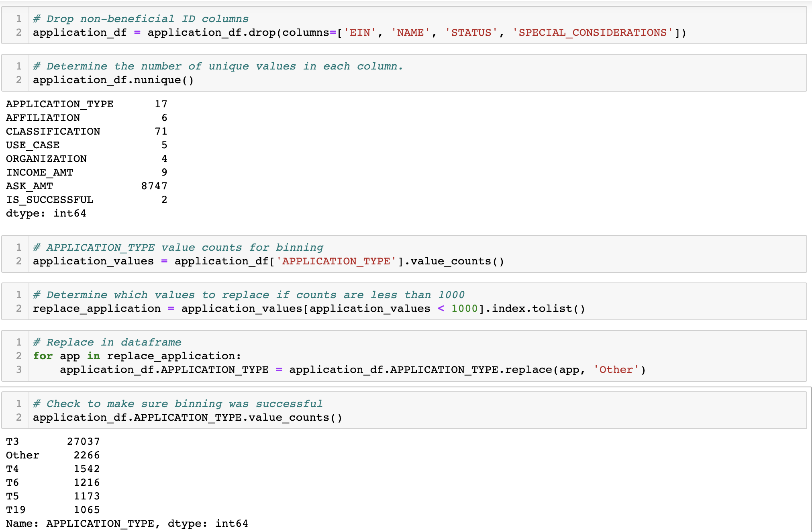Click the 'NAME' string in drop columns
The image size is (812, 532).
point(410,33)
